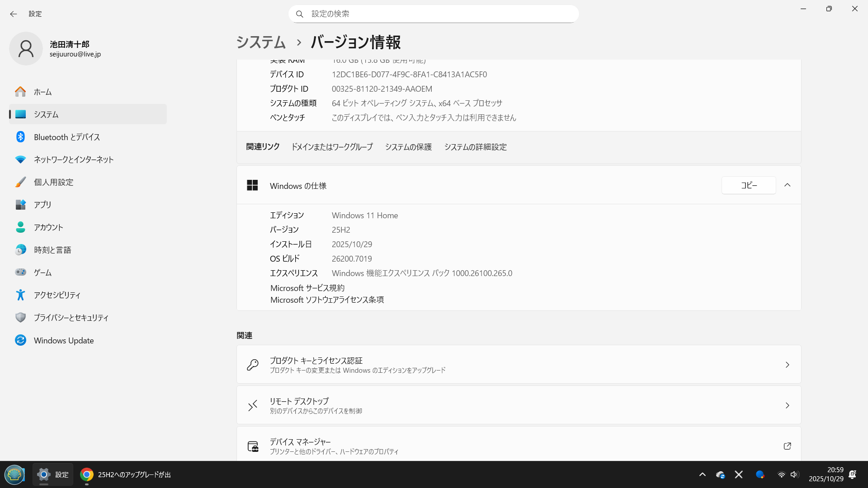The image size is (868, 488).
Task: Click the search magnifier icon
Action: [x=299, y=14]
